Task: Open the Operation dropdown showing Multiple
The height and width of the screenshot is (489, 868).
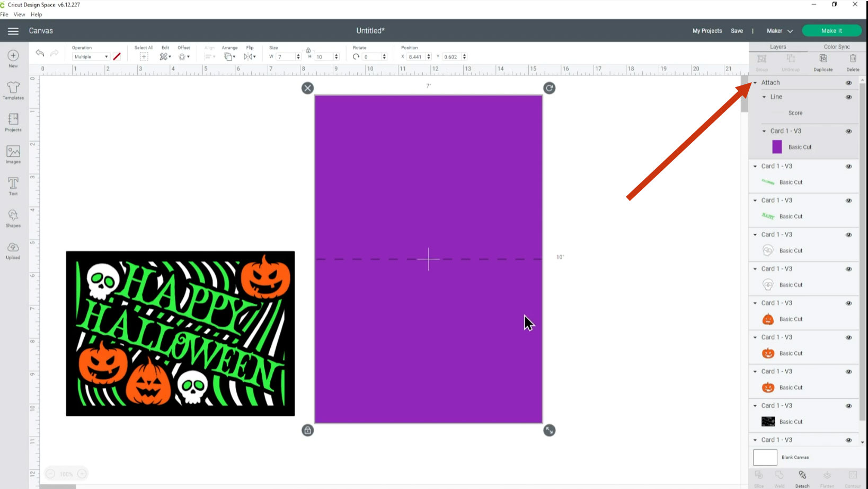Action: [x=91, y=57]
